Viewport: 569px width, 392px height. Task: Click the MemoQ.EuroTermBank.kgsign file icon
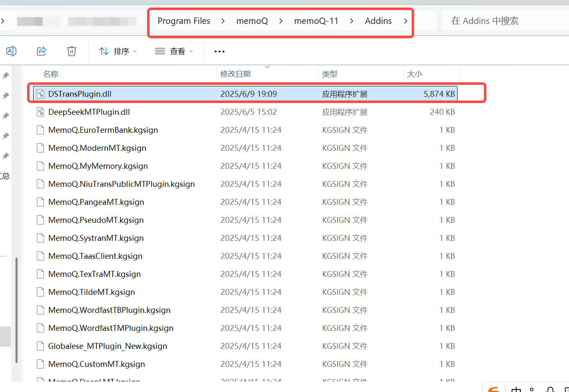point(40,130)
